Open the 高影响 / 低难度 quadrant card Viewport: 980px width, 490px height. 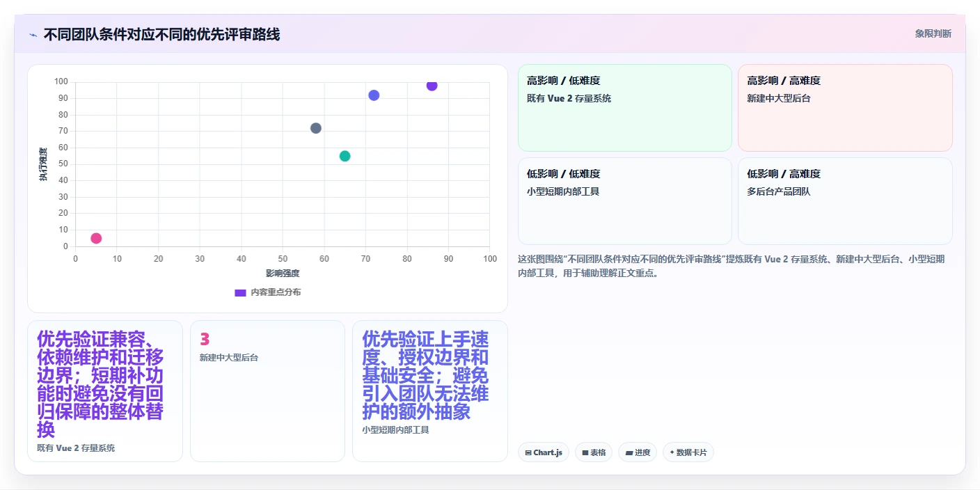pyautogui.click(x=625, y=108)
